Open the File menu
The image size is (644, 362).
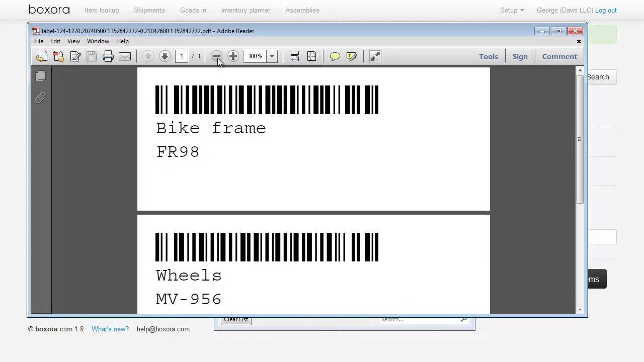tap(39, 41)
